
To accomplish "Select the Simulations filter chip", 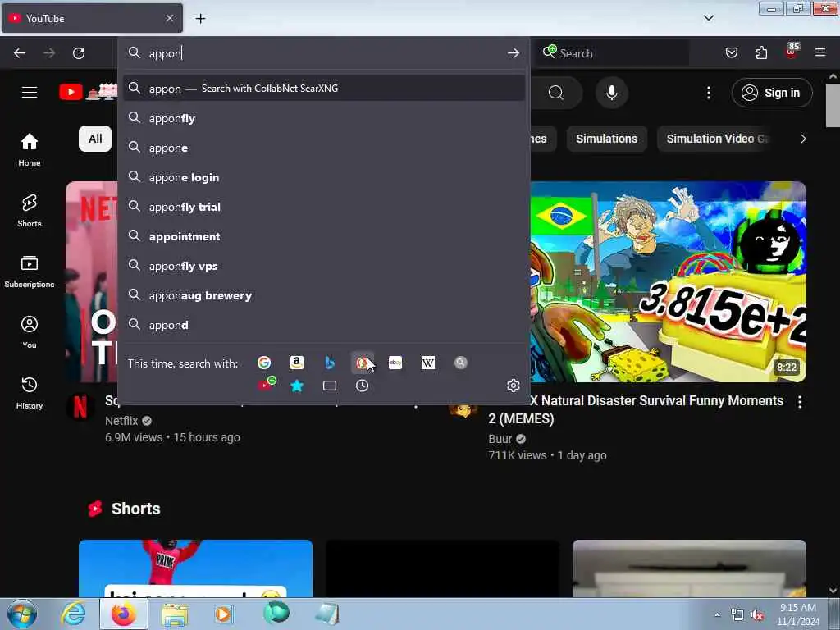I will tap(606, 139).
